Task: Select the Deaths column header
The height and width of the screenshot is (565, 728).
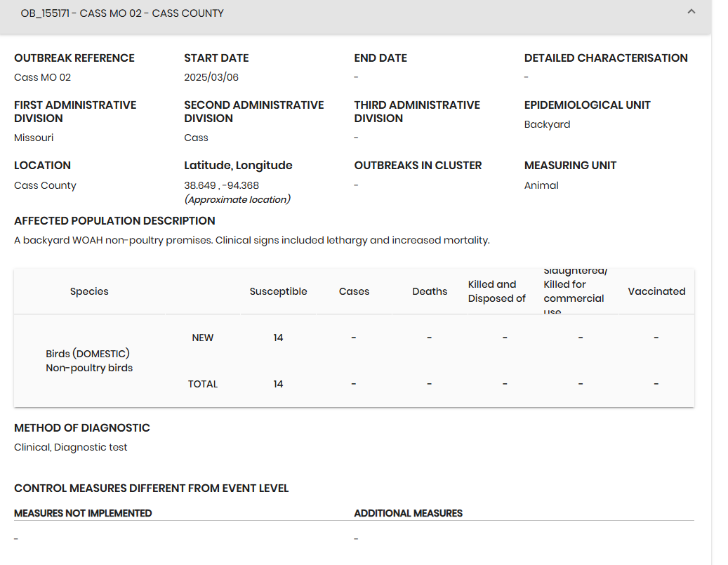Action: (430, 291)
